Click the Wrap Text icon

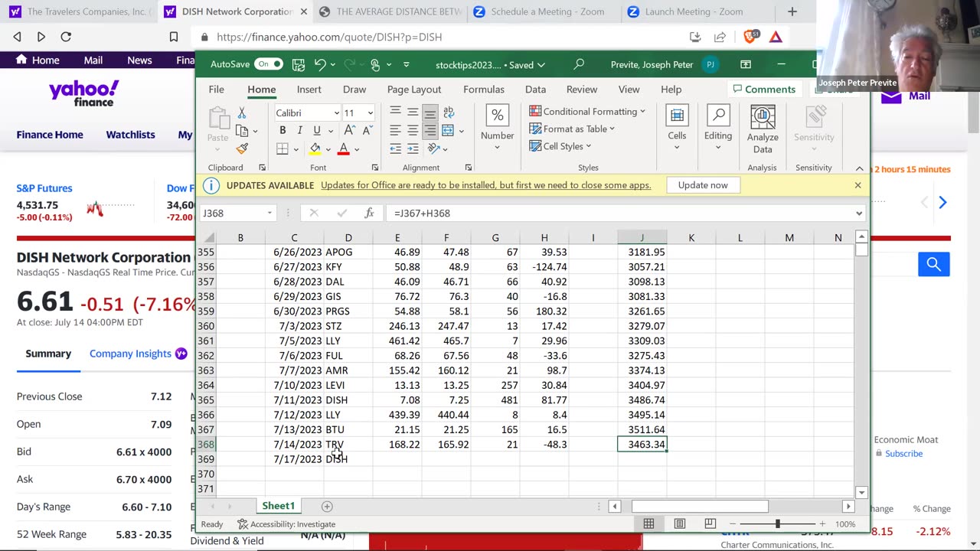(x=449, y=112)
